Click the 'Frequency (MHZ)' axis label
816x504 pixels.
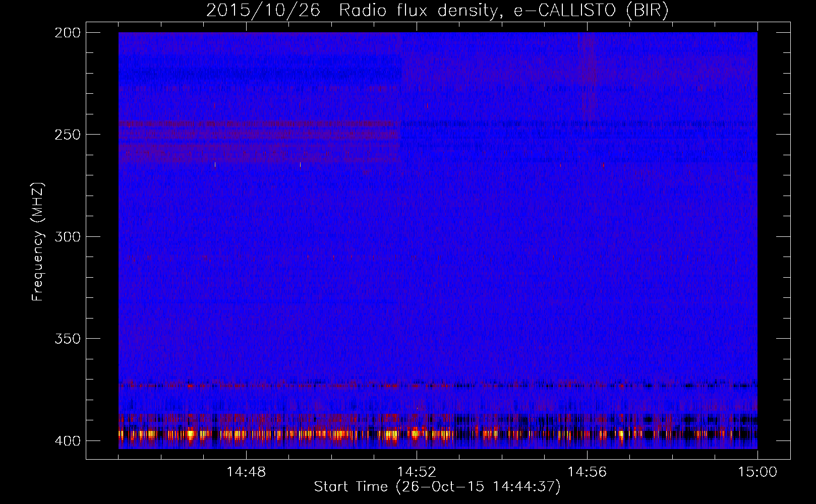tap(38, 242)
